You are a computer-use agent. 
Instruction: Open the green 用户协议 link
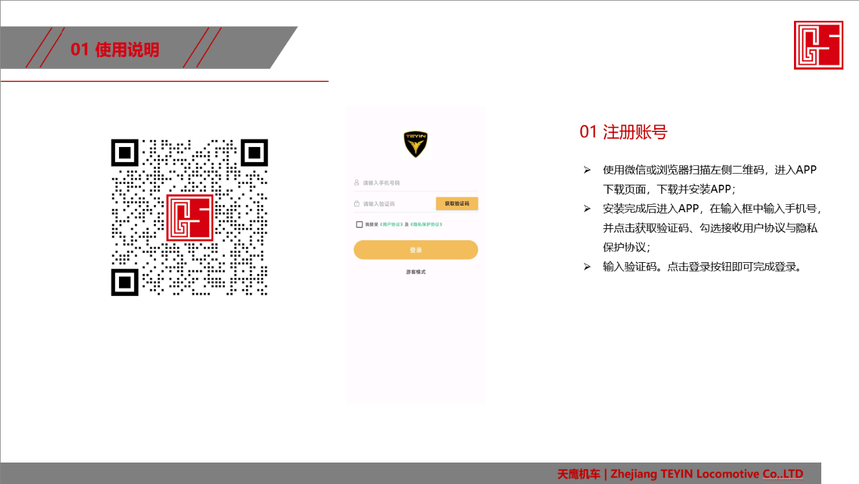coord(391,224)
